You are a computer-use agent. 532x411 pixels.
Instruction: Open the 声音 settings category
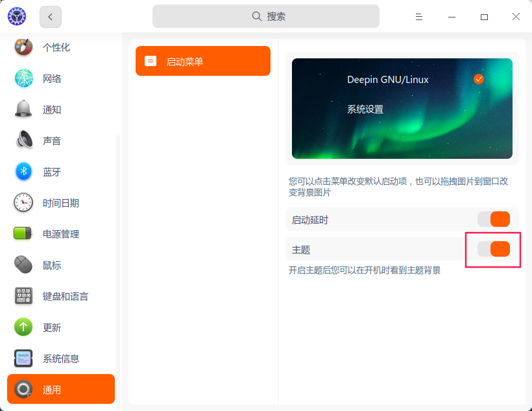[61, 141]
